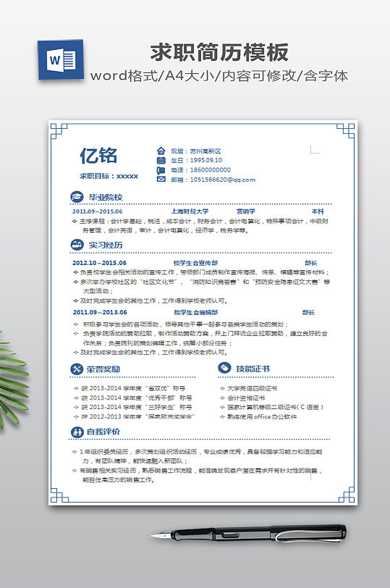Viewport: 390px width, 588px height.
Task: Click 校学生会宣传部 entry
Action: tap(195, 263)
